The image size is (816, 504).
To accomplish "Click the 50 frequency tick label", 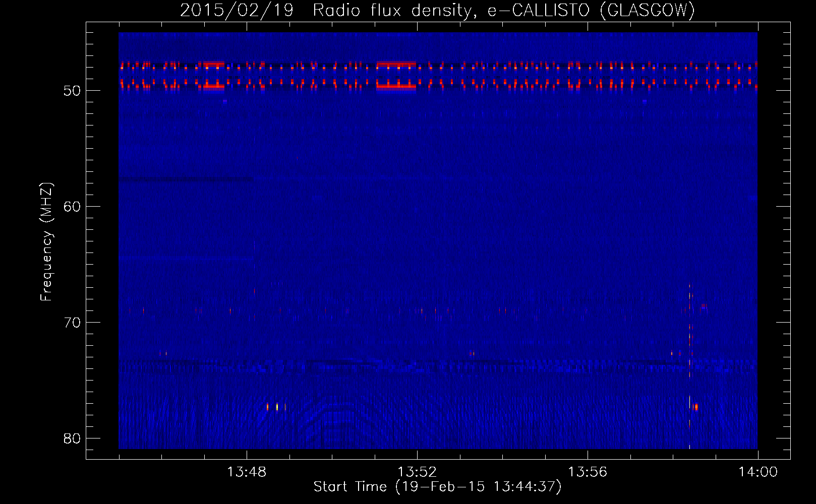I will (x=72, y=91).
